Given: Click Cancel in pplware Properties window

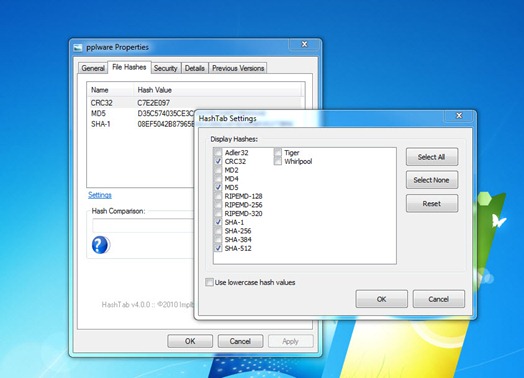Looking at the screenshot, I should tap(240, 341).
